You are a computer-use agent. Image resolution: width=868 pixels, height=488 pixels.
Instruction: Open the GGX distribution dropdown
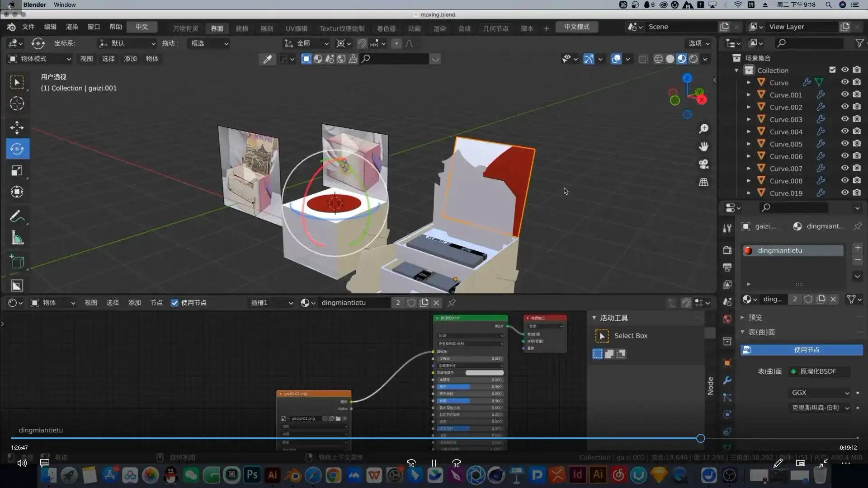[820, 392]
